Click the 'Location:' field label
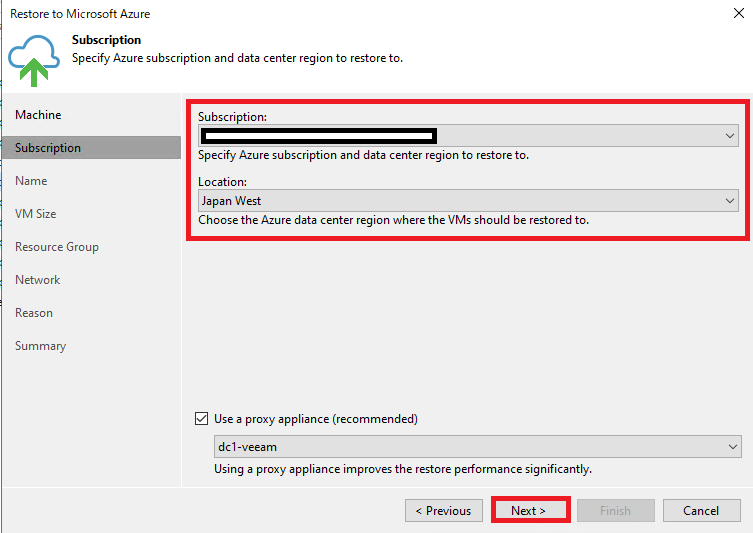This screenshot has width=753, height=533. 222,182
